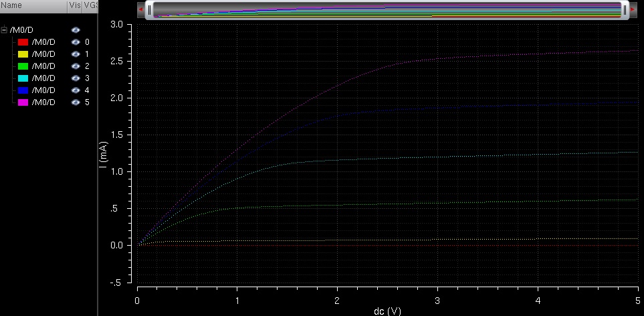
Task: Hide the VGS 1 trace using its eye icon
Action: tap(76, 54)
